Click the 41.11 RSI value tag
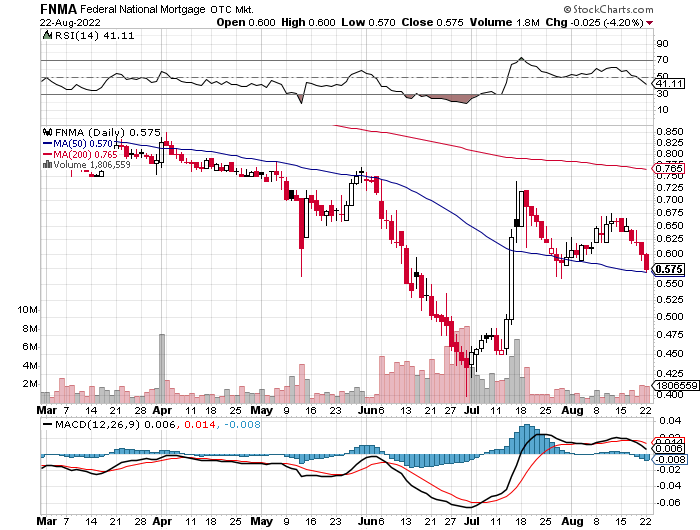Viewport: 700px width, 530px height. pyautogui.click(x=669, y=83)
